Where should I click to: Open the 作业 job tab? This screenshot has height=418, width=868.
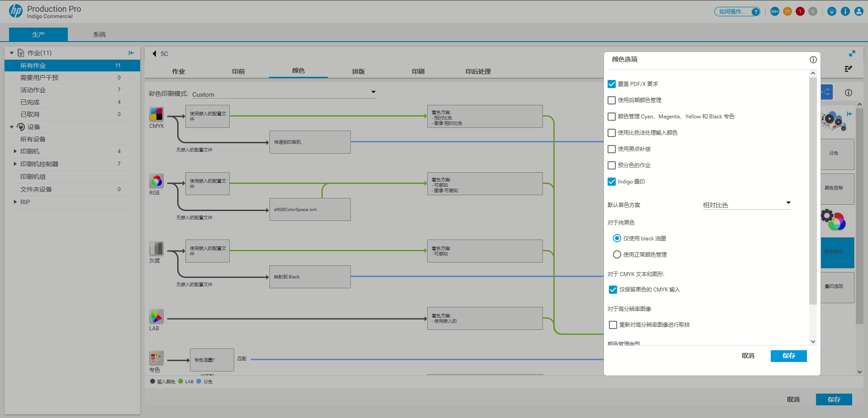click(179, 71)
